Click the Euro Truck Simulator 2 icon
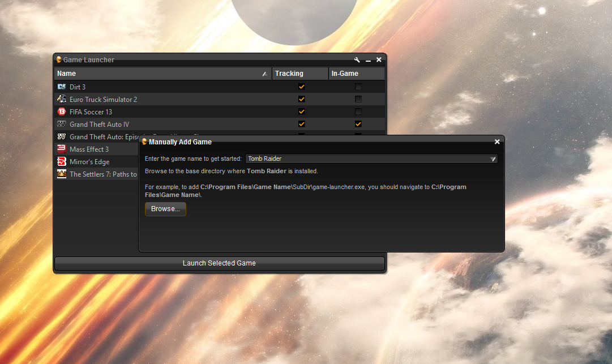Image resolution: width=612 pixels, height=364 pixels. point(62,99)
